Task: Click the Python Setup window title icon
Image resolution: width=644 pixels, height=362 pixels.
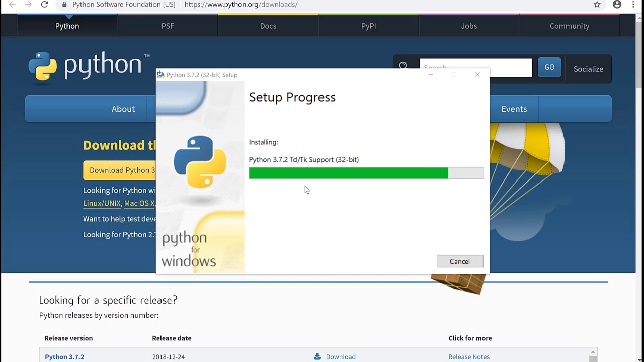Action: click(x=161, y=75)
